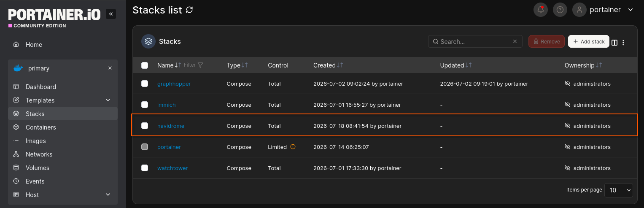Select the navidrome stack checkbox
The width and height of the screenshot is (644, 208).
coord(145,126)
